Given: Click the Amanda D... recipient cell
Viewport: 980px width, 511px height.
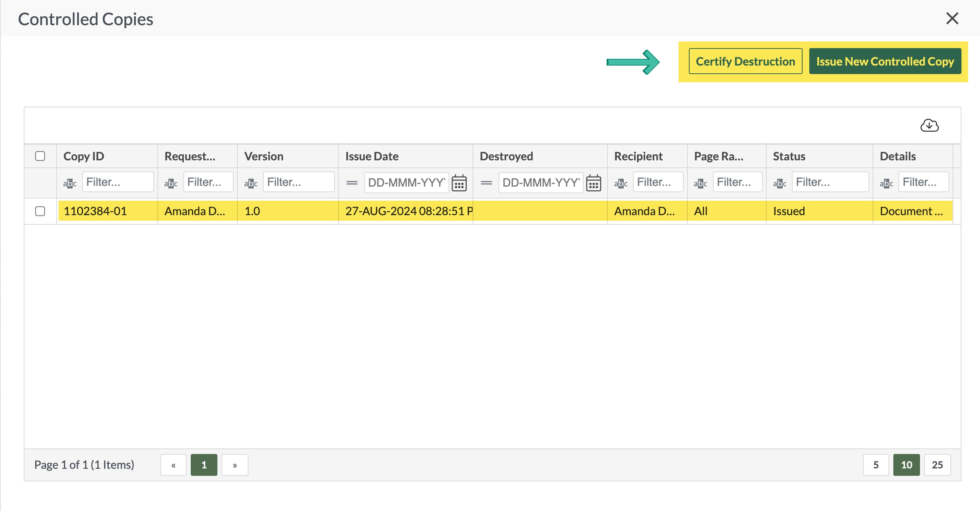Looking at the screenshot, I should 647,211.
